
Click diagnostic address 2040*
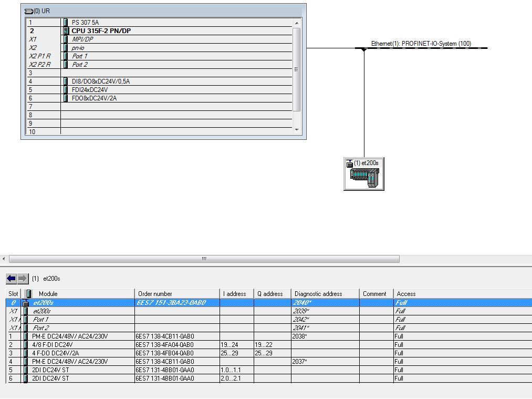pos(302,303)
